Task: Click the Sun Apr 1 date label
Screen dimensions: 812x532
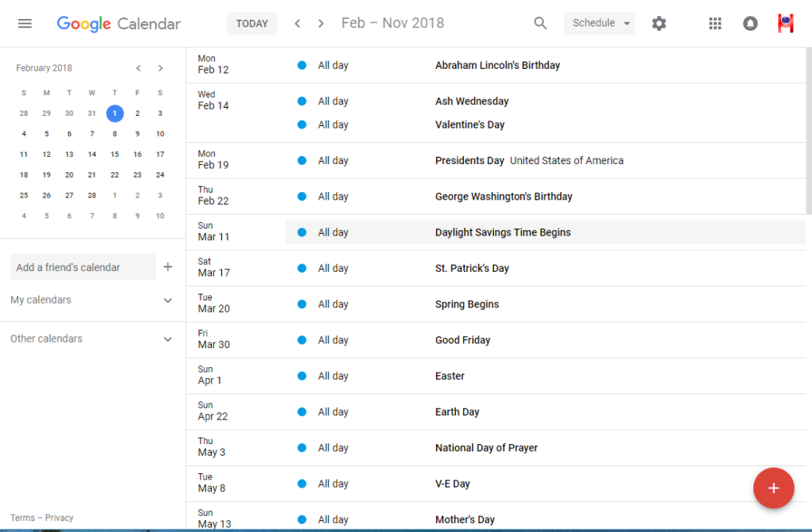Action: [209, 375]
